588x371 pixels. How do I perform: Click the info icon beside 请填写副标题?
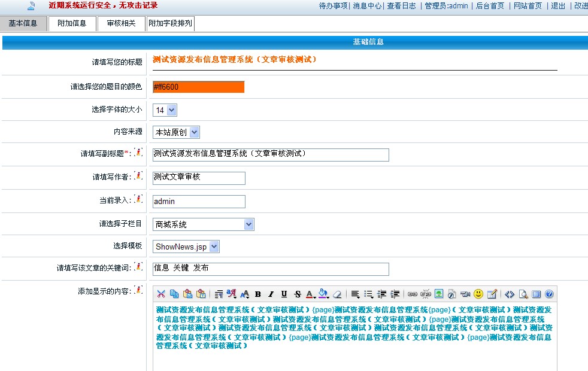(x=138, y=152)
